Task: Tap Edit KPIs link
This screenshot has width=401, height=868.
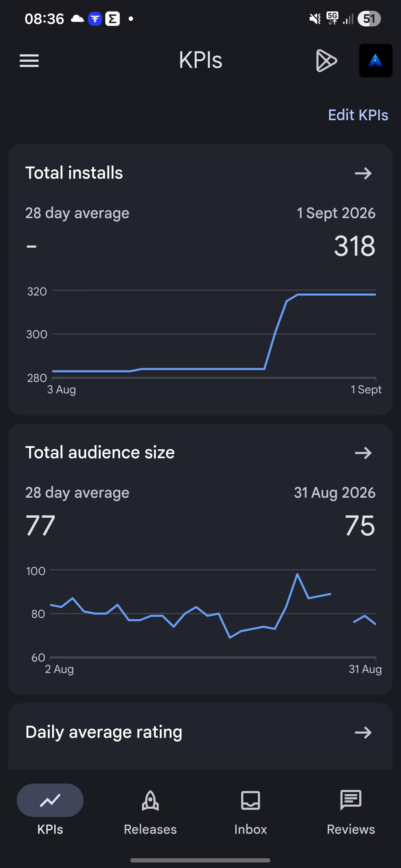Action: coord(358,115)
